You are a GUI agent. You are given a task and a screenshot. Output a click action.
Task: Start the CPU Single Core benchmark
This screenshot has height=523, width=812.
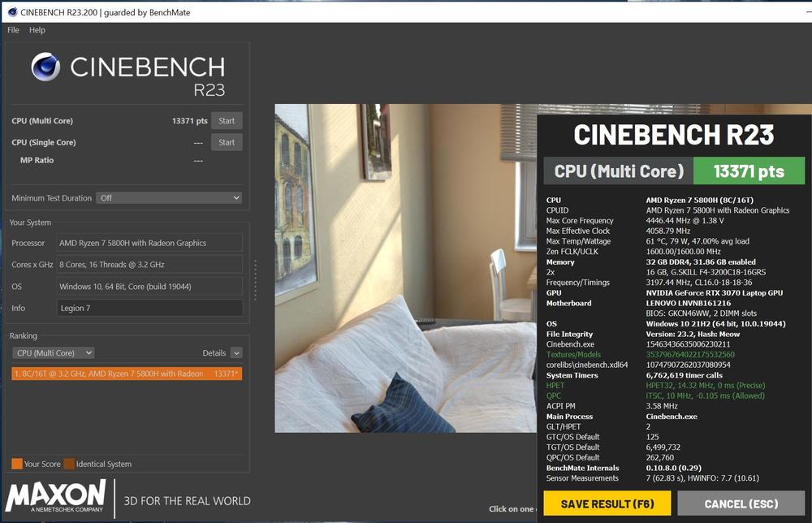[x=227, y=142]
